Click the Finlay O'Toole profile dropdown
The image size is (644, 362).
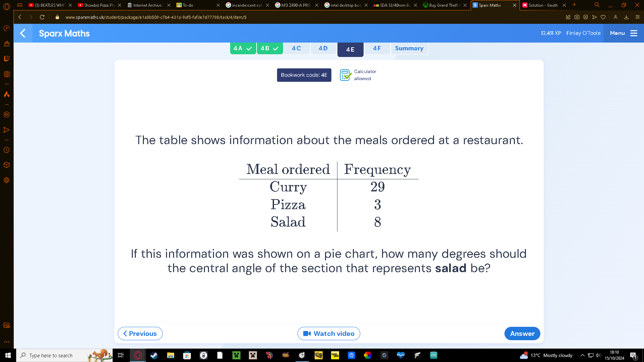coord(584,33)
